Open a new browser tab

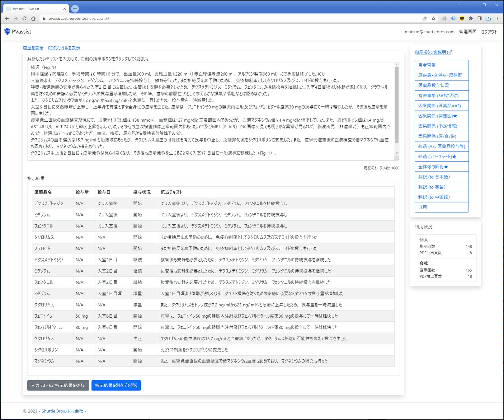coord(75,9)
